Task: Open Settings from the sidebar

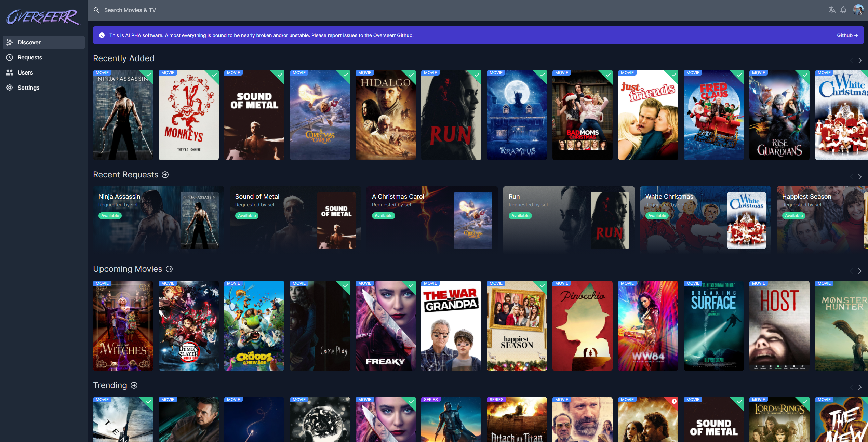Action: 28,88
